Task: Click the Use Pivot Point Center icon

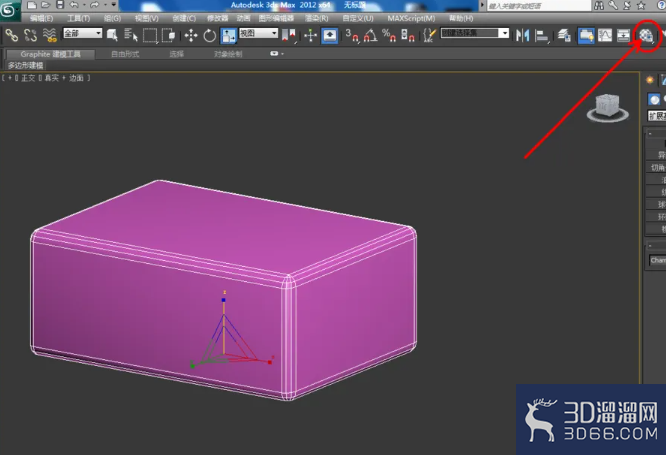Action: pyautogui.click(x=288, y=35)
